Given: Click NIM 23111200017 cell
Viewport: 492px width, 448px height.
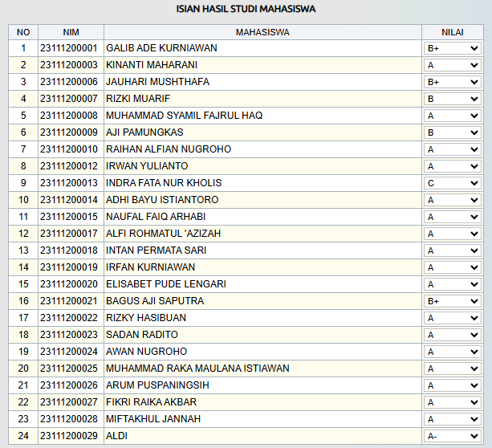Looking at the screenshot, I should [68, 234].
